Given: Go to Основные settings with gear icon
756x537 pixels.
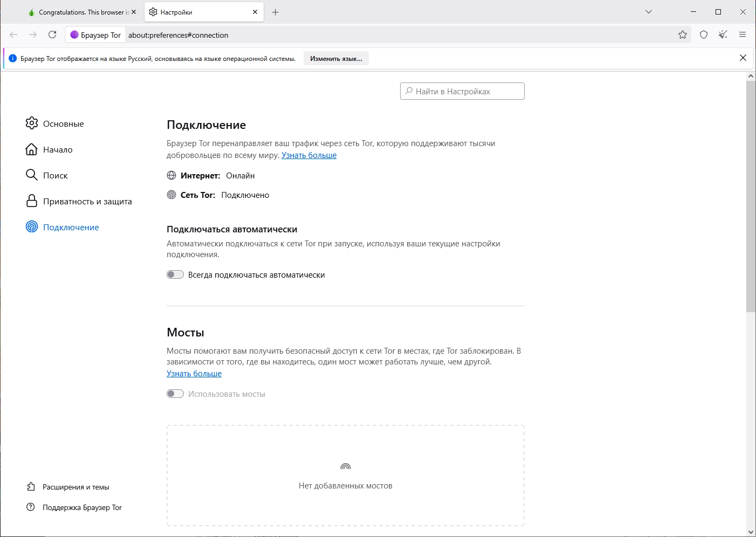Looking at the screenshot, I should [54, 123].
